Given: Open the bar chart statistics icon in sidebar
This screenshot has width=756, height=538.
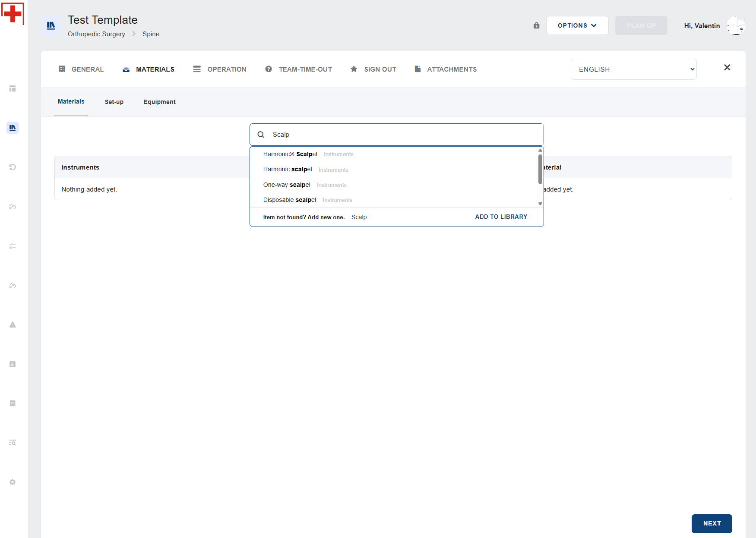Looking at the screenshot, I should coord(13,364).
